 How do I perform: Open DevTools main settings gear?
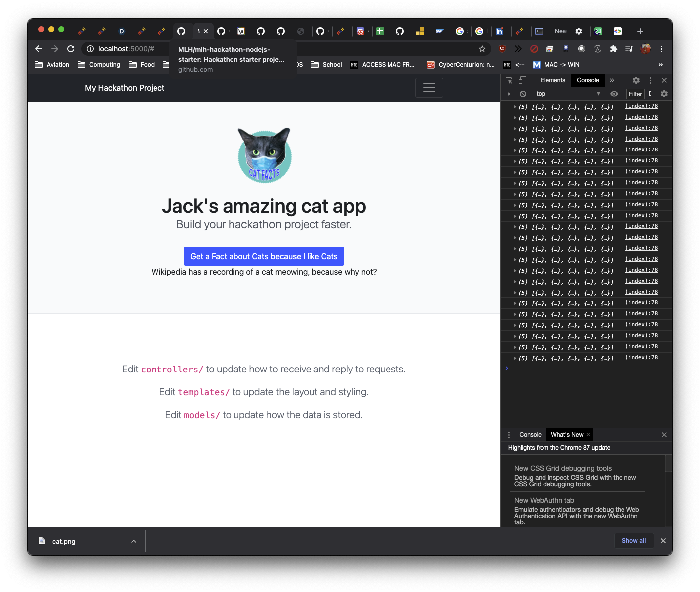(636, 80)
